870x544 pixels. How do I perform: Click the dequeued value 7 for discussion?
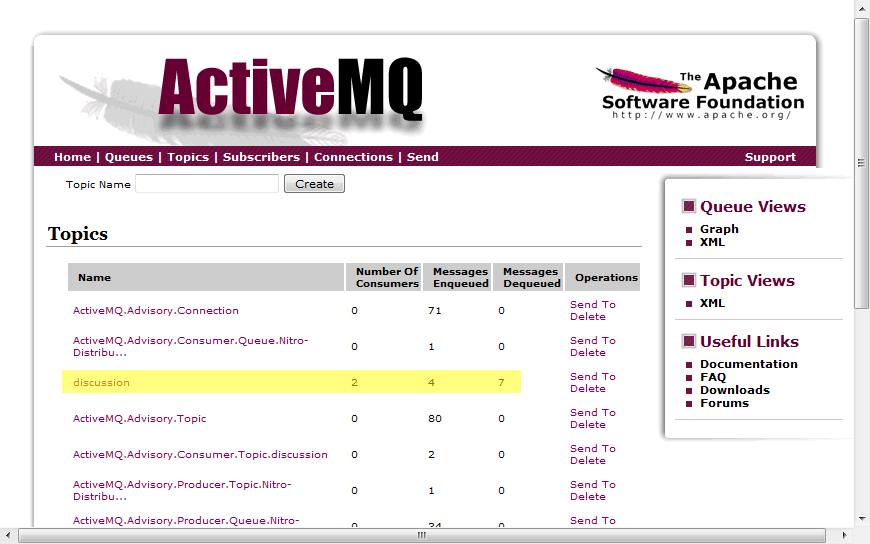tap(501, 382)
